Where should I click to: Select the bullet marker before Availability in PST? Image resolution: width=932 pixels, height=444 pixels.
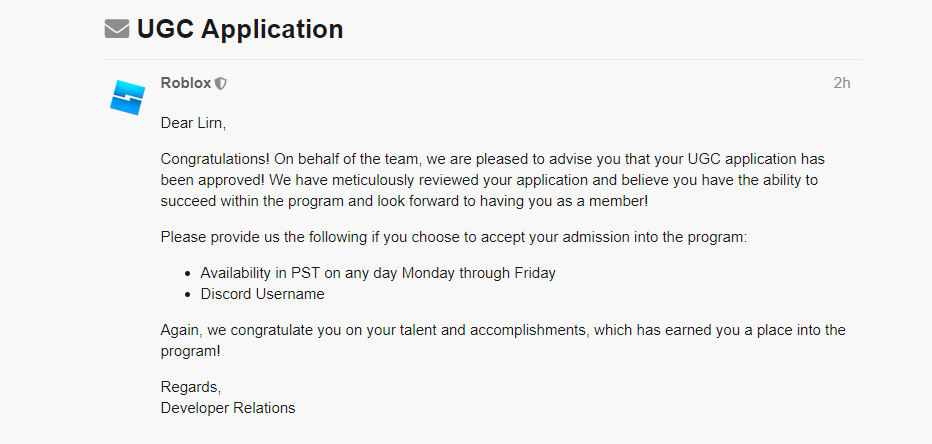[x=188, y=274]
